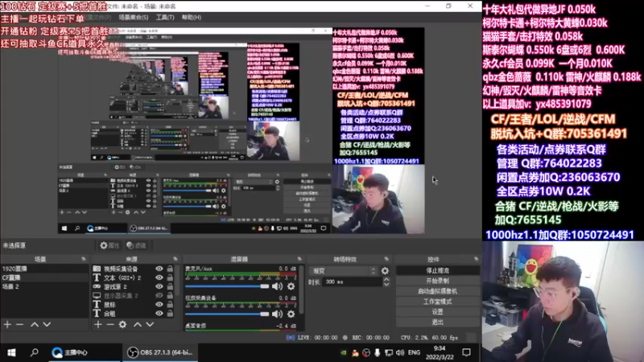Click the 启动虚拟摄像机 button
The height and width of the screenshot is (362, 644).
[x=437, y=291]
